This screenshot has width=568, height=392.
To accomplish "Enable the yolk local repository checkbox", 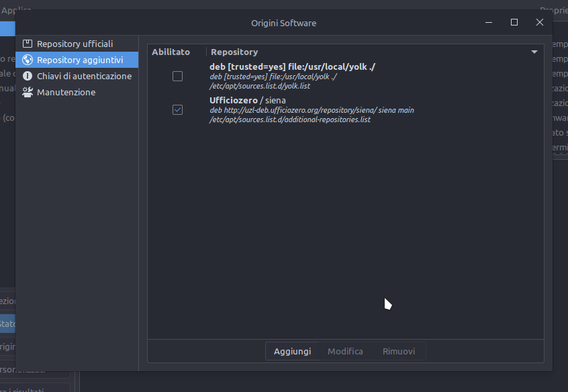I will (177, 77).
